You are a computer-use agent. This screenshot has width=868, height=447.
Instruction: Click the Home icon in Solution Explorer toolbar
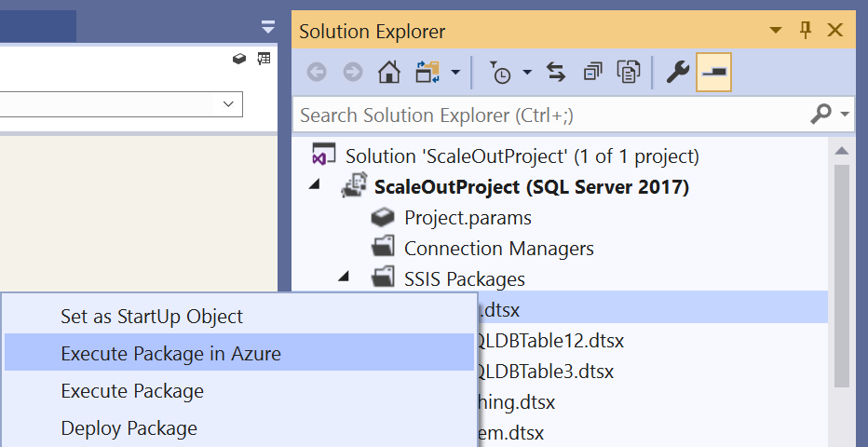pyautogui.click(x=389, y=72)
